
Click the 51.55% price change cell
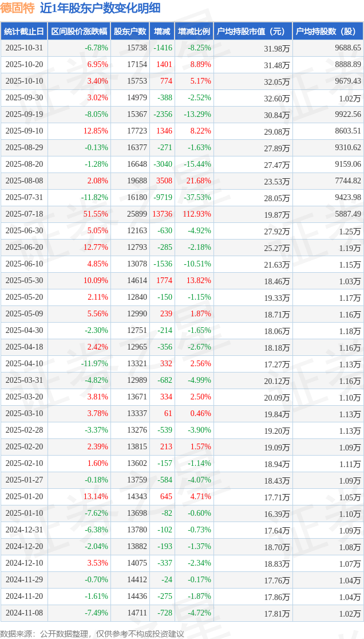[96, 214]
